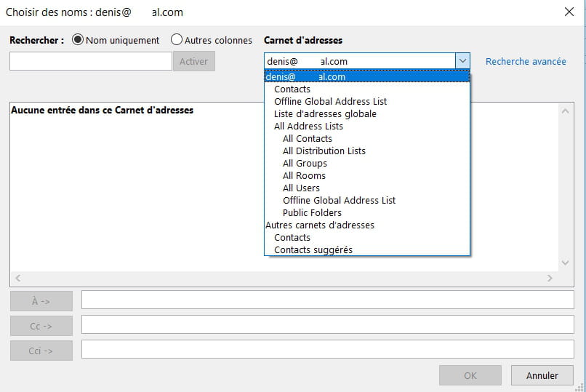This screenshot has height=392, width=586.
Task: Click the 'Annuler' button
Action: coord(542,375)
